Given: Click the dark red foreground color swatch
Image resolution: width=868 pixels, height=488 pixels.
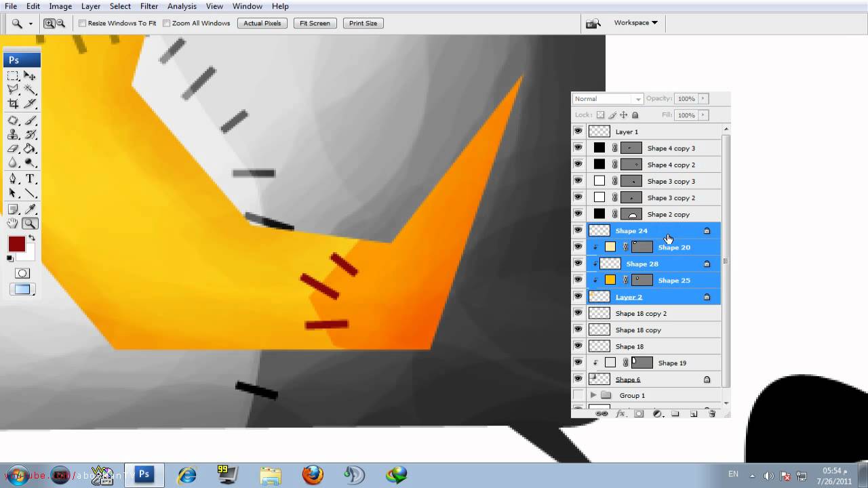Looking at the screenshot, I should coord(16,244).
